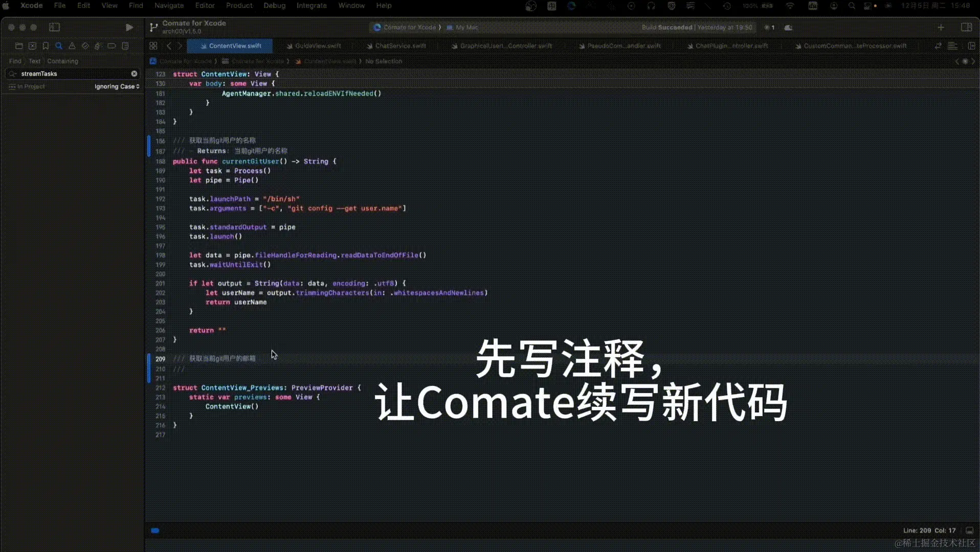Image resolution: width=980 pixels, height=552 pixels.
Task: Show the Find navigator magnifier icon
Action: point(59,46)
